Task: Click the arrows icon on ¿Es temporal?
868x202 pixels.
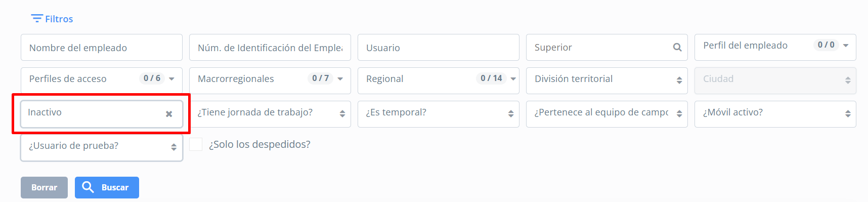Action: pyautogui.click(x=511, y=114)
